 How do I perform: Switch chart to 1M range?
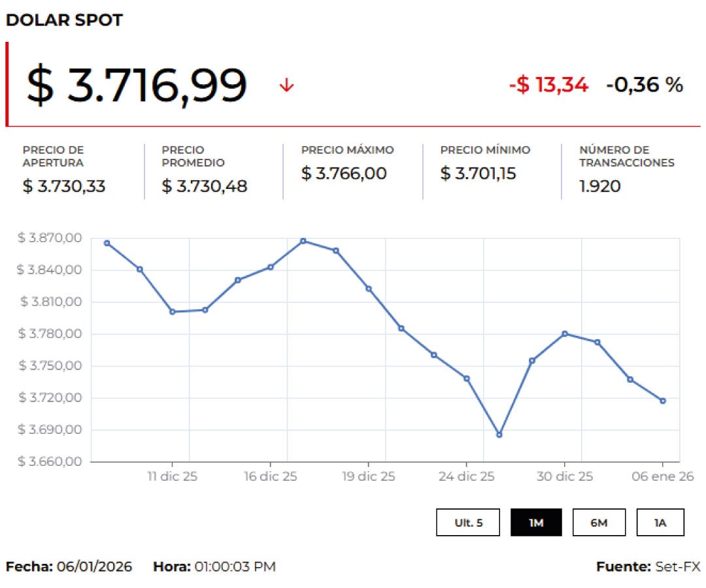536,522
